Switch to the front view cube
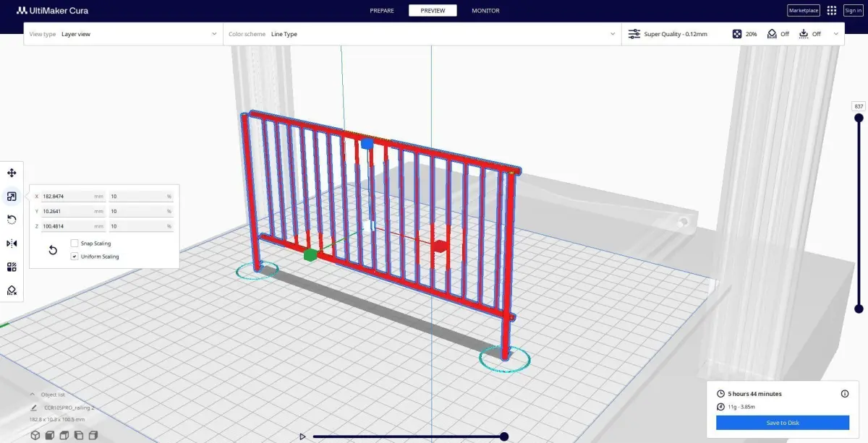Image resolution: width=868 pixels, height=443 pixels. [x=49, y=435]
